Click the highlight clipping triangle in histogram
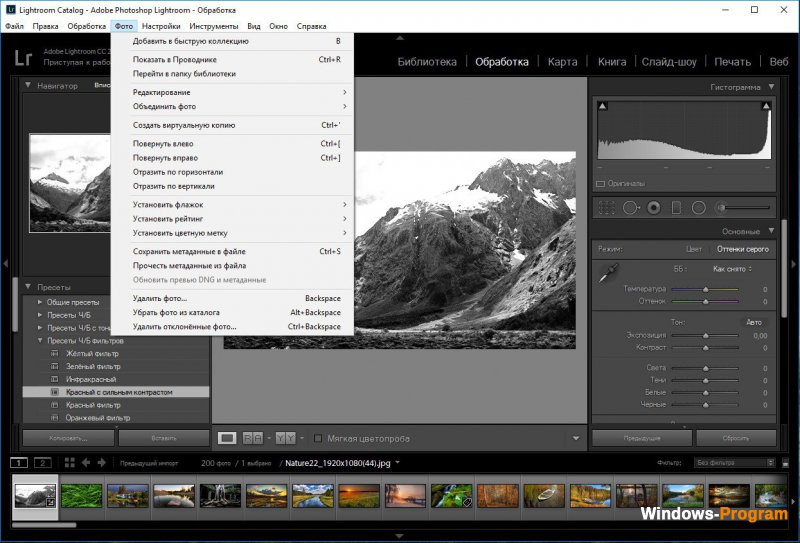The height and width of the screenshot is (543, 800). pos(766,106)
